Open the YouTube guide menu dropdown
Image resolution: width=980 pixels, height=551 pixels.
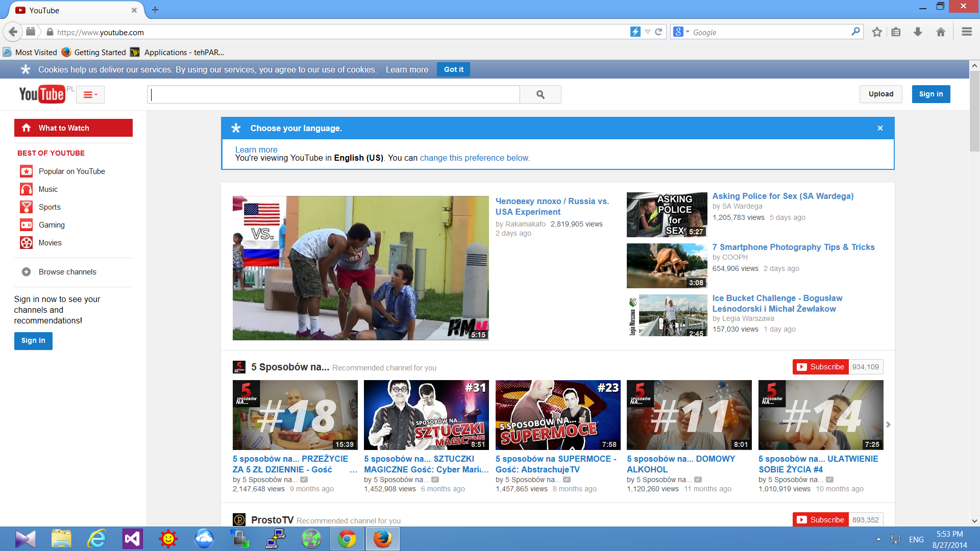click(x=90, y=94)
